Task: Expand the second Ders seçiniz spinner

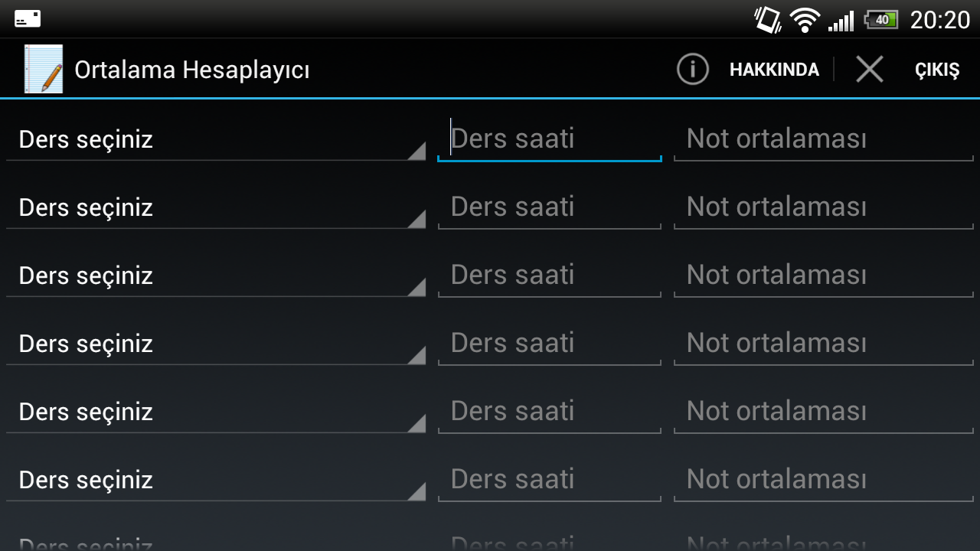Action: click(x=216, y=207)
